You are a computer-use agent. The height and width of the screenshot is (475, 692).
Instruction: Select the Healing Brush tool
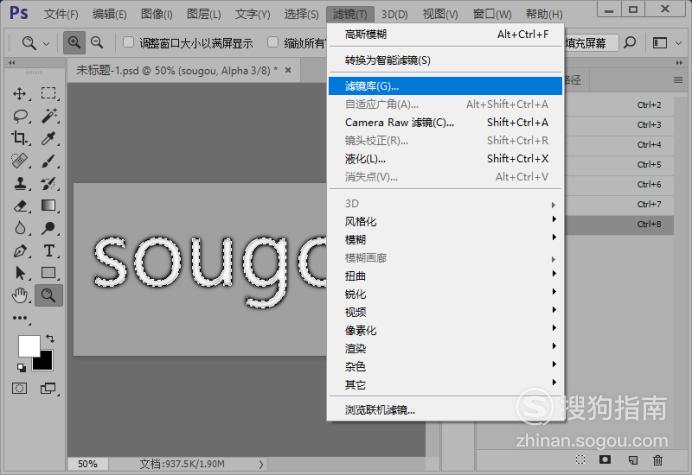(x=19, y=161)
